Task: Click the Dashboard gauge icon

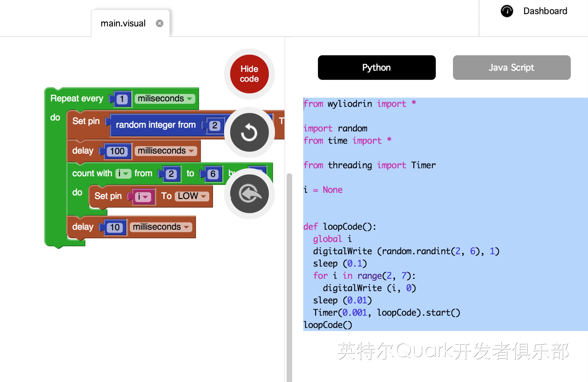Action: (507, 11)
